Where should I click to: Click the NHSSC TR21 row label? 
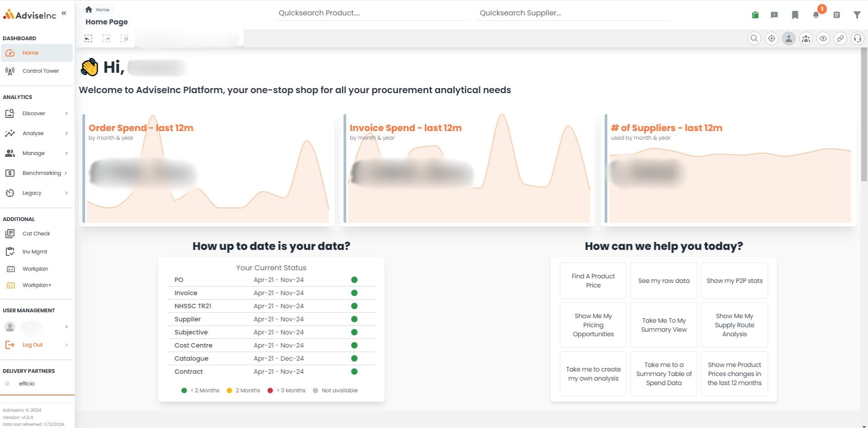coord(193,306)
